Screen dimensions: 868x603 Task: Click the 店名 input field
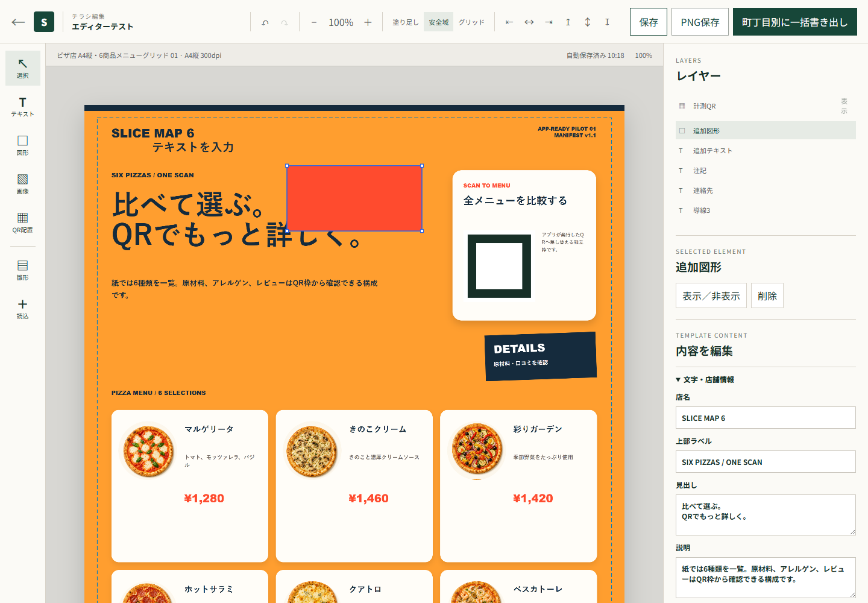(x=766, y=418)
